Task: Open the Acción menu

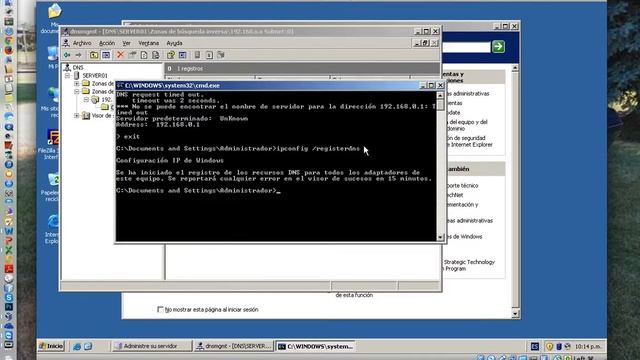Action: 107,43
